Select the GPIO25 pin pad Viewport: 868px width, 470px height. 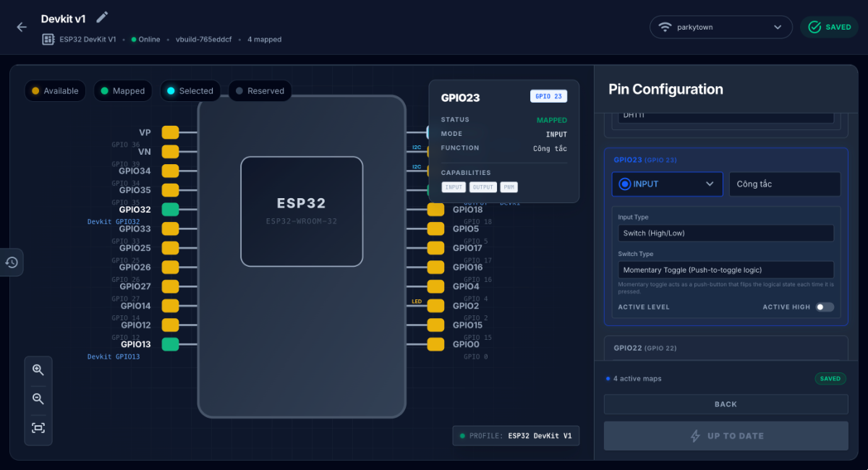[170, 248]
